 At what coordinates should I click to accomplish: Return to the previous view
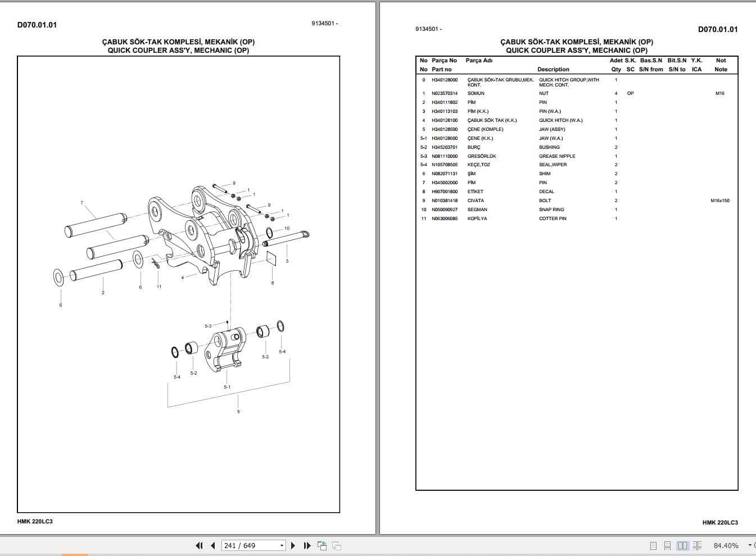[x=322, y=545]
